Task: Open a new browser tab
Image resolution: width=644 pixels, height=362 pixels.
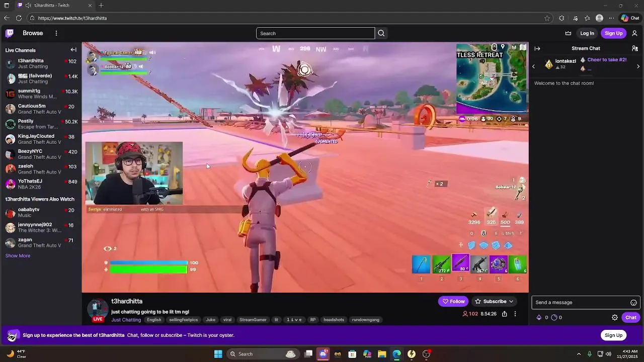Action: point(101,6)
